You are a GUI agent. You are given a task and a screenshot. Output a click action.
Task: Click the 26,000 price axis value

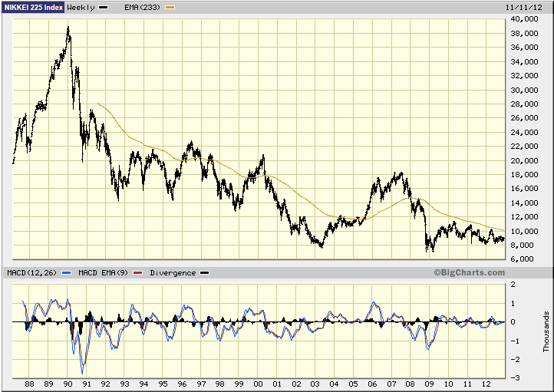pyautogui.click(x=525, y=118)
